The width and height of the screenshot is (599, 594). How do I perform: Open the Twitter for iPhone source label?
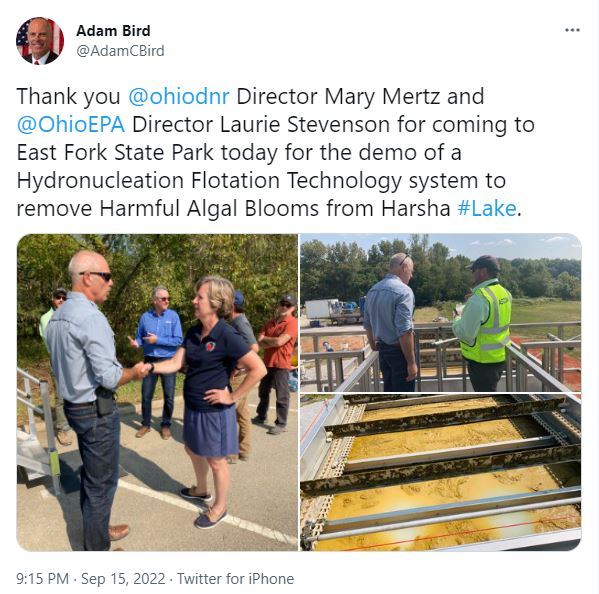[x=235, y=579]
